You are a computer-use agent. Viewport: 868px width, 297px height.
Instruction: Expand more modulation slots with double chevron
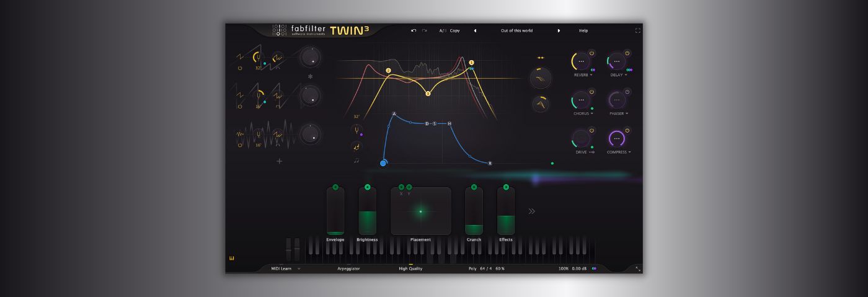pos(531,211)
